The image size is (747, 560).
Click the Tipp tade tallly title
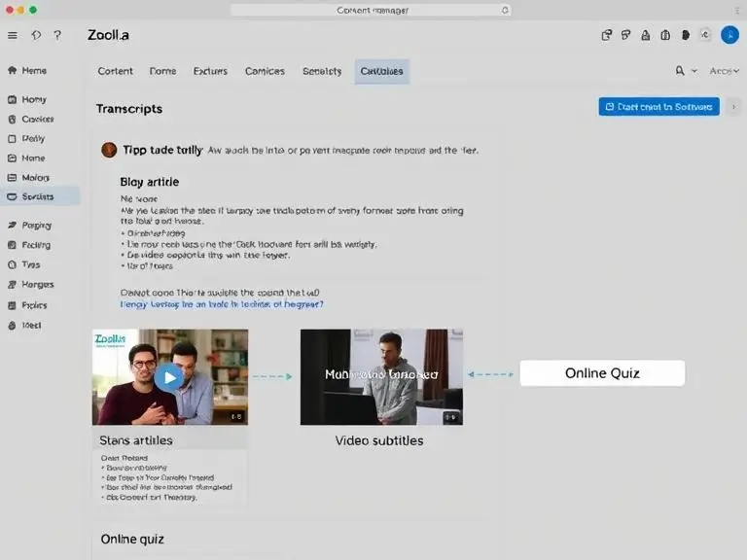pos(163,150)
